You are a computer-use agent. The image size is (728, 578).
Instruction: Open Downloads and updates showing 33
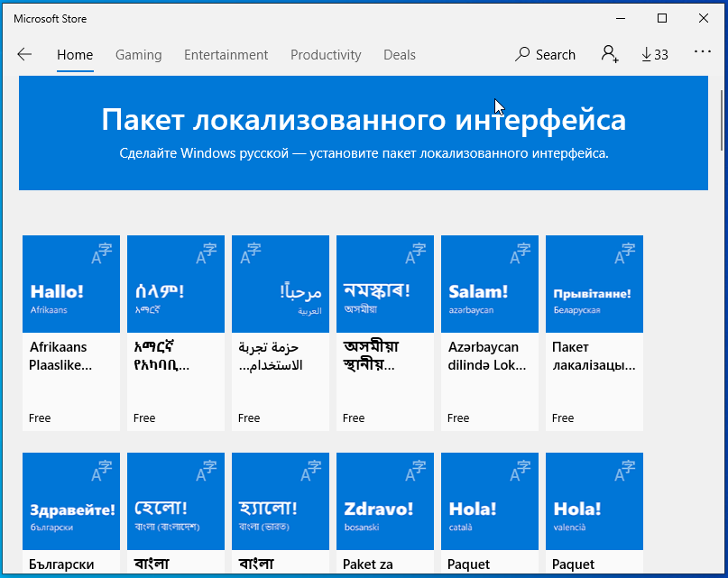(x=655, y=55)
